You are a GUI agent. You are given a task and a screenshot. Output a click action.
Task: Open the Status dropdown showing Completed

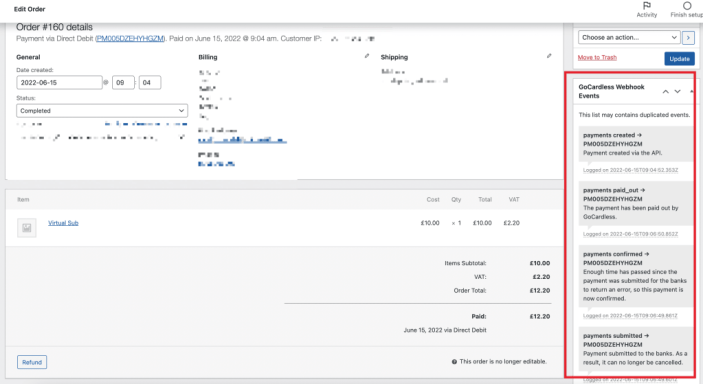pyautogui.click(x=102, y=111)
